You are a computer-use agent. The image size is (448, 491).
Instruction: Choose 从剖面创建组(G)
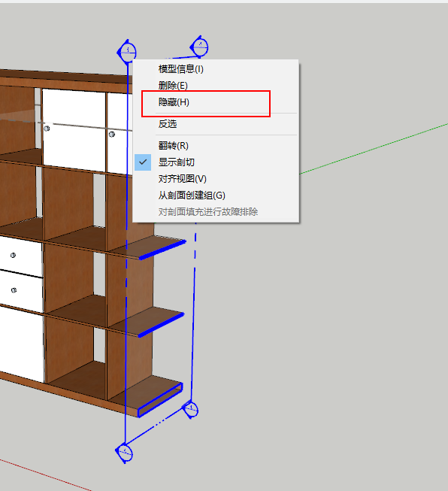(x=216, y=195)
